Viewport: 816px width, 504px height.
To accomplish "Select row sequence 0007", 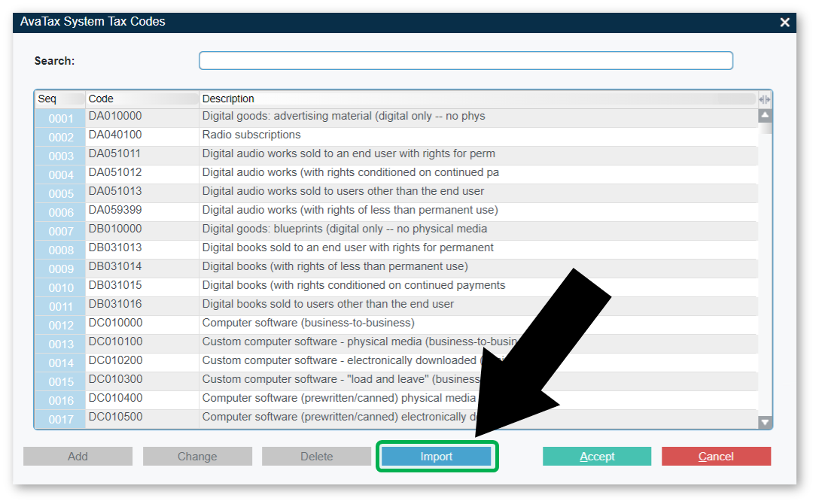I will coord(61,231).
